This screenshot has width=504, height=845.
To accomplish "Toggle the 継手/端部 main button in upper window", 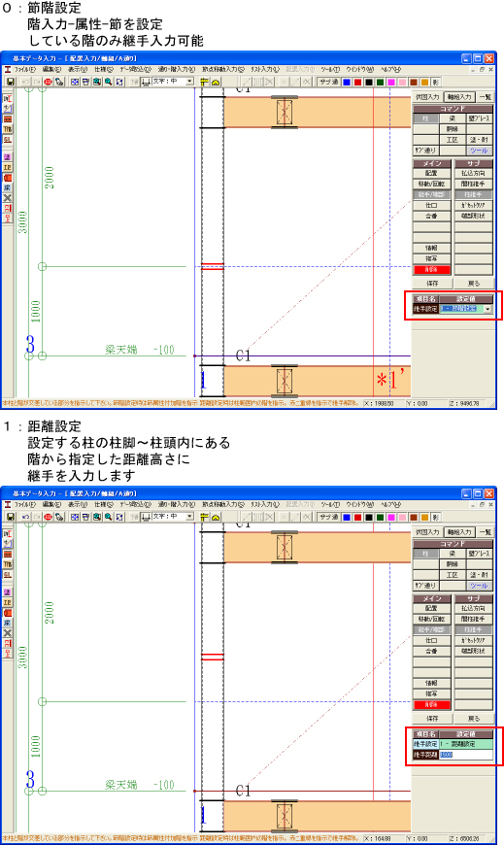I will pos(432,194).
